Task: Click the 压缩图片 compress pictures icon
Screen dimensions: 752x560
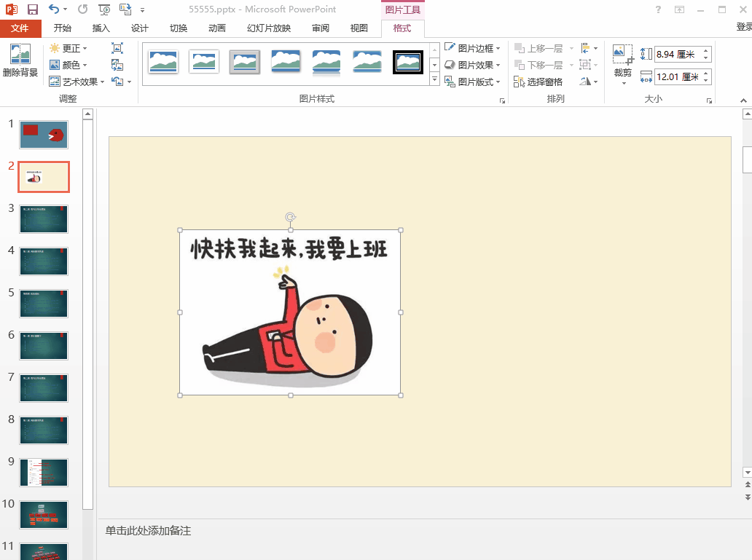Action: (117, 47)
